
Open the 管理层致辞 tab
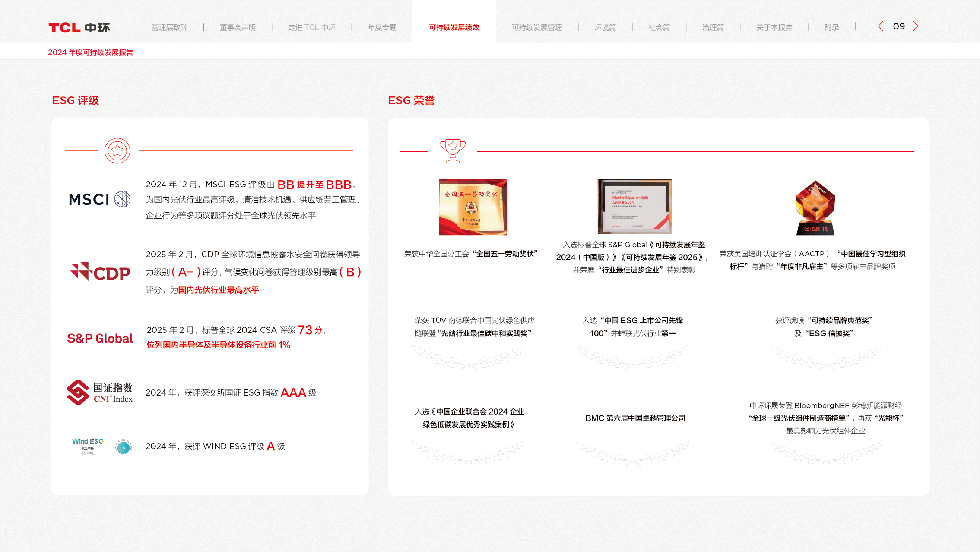coord(169,28)
